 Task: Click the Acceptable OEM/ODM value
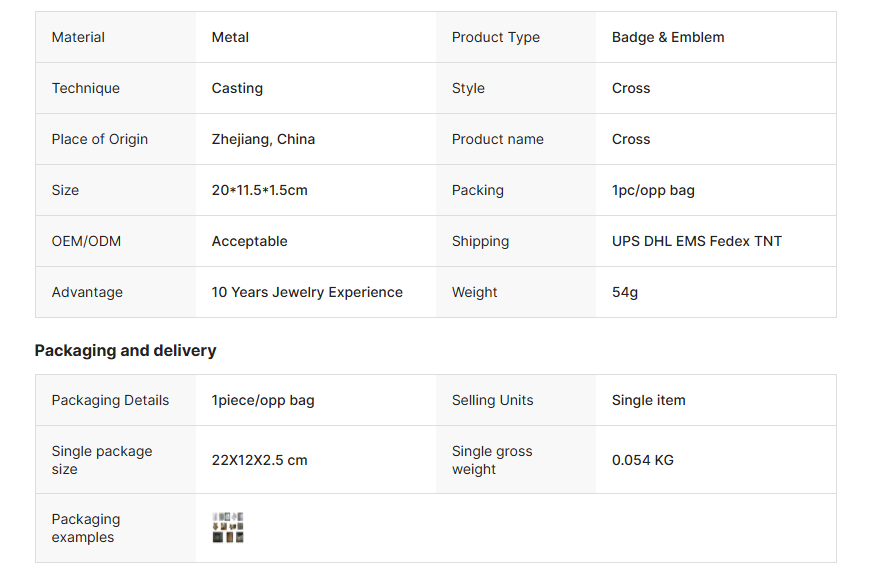click(249, 241)
